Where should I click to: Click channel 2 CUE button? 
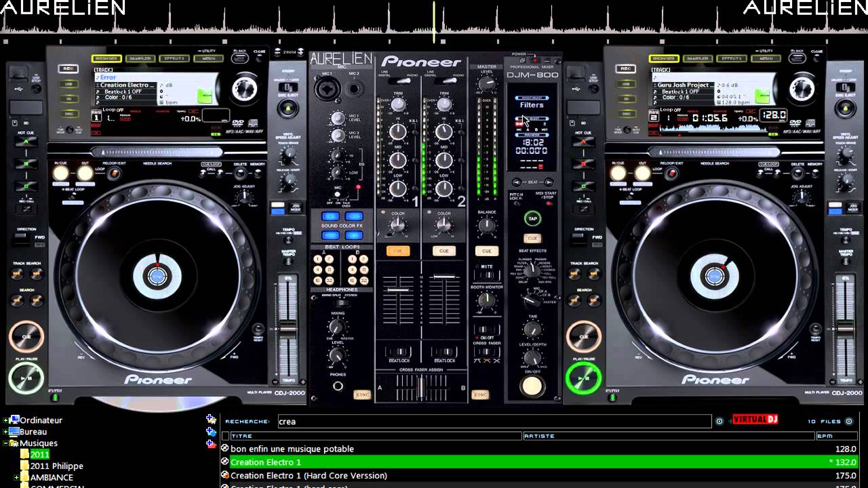coord(444,251)
